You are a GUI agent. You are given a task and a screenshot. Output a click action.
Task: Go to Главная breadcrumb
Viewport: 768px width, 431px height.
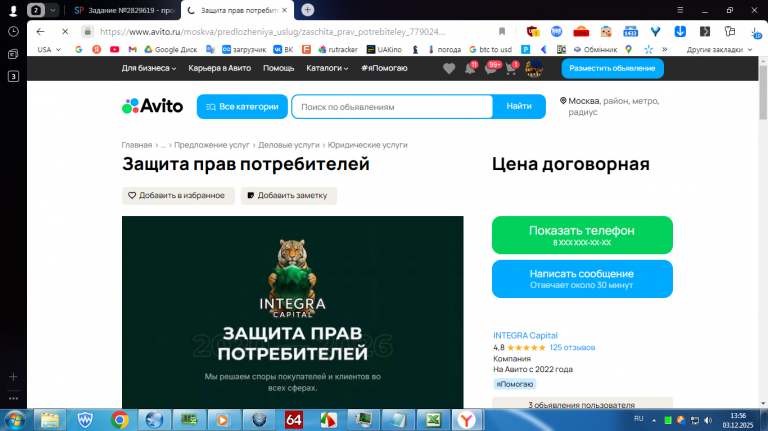tap(137, 145)
